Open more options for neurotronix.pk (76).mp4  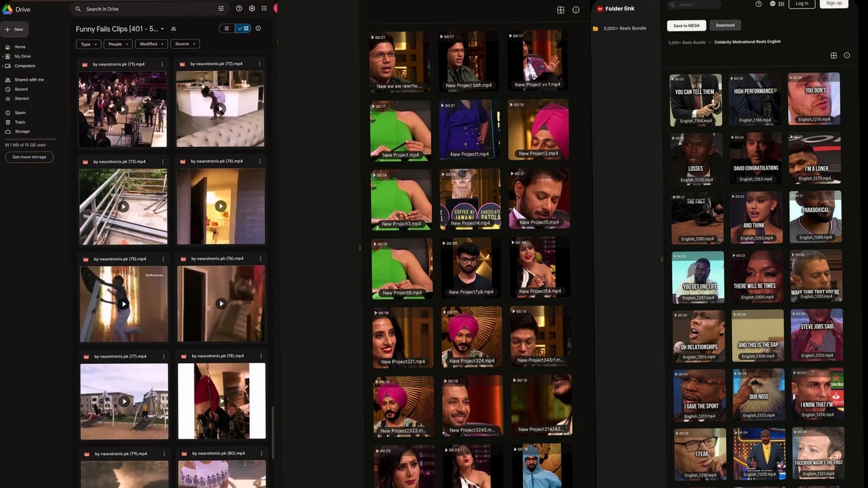[x=261, y=259]
